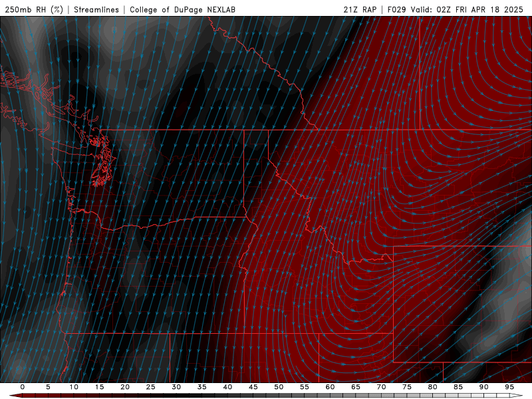Click the colorbar tick label reading exactly '5'
The height and width of the screenshot is (399, 532).
pos(48,387)
